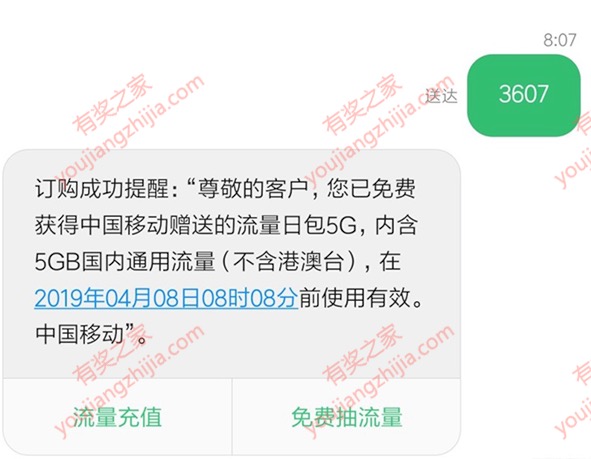Click the top-left 有奖之家 watermark
The image size is (591, 459).
[x=112, y=104]
